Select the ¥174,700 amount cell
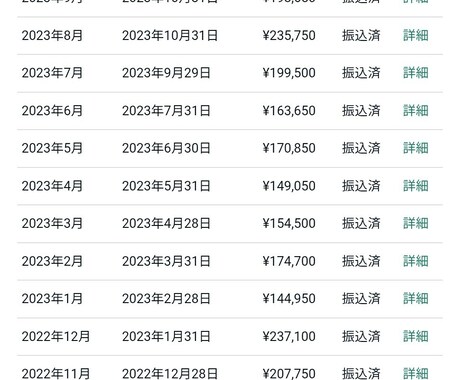Screen dimensions: 460x380 coord(289,261)
